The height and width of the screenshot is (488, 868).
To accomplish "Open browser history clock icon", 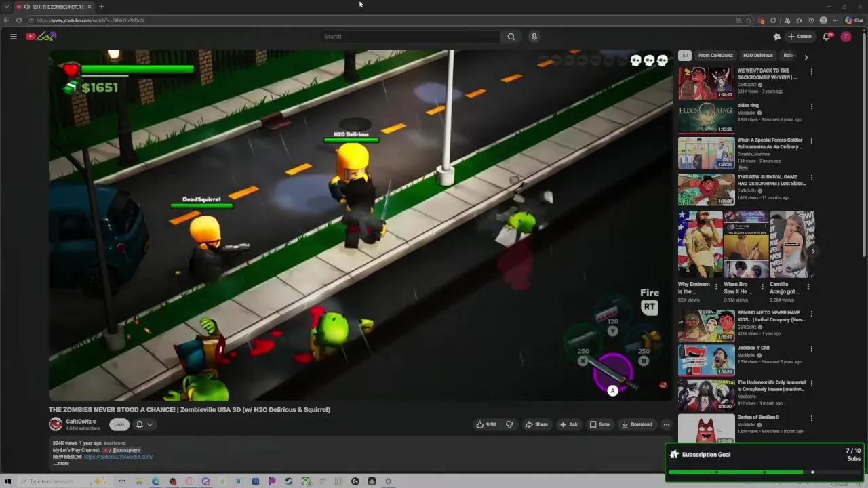I will [x=811, y=20].
